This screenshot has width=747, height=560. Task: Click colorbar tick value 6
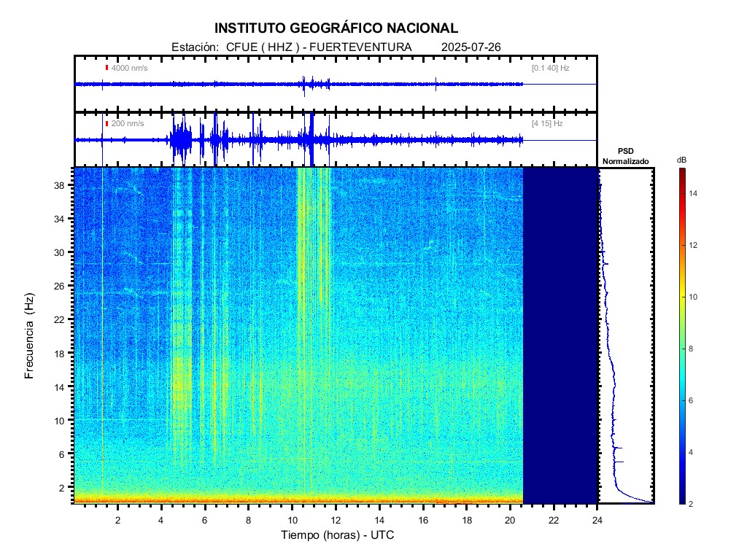(x=692, y=400)
